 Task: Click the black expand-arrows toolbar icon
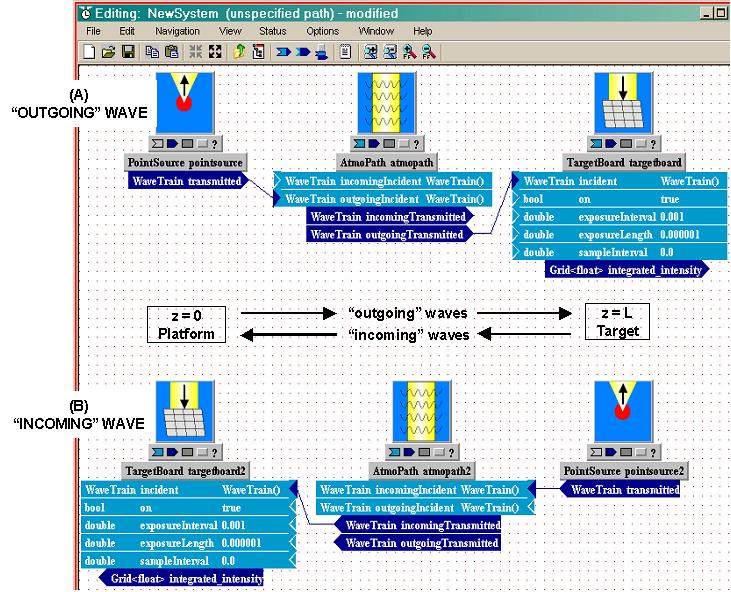coord(215,52)
